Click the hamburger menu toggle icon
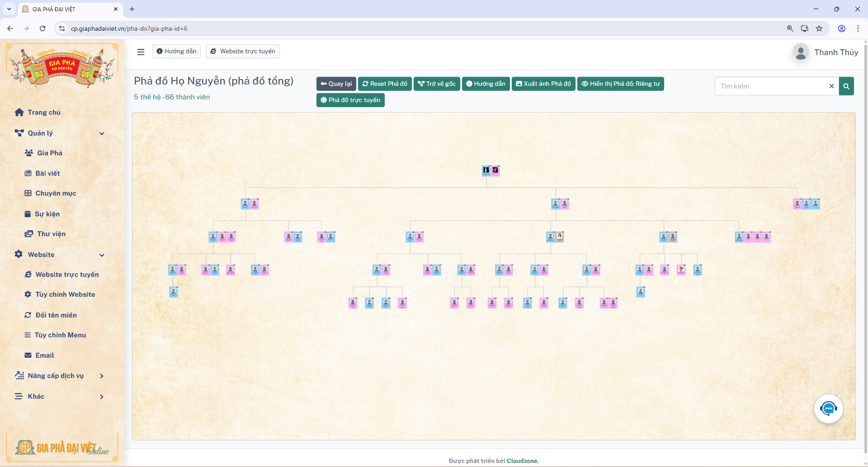 click(x=141, y=52)
